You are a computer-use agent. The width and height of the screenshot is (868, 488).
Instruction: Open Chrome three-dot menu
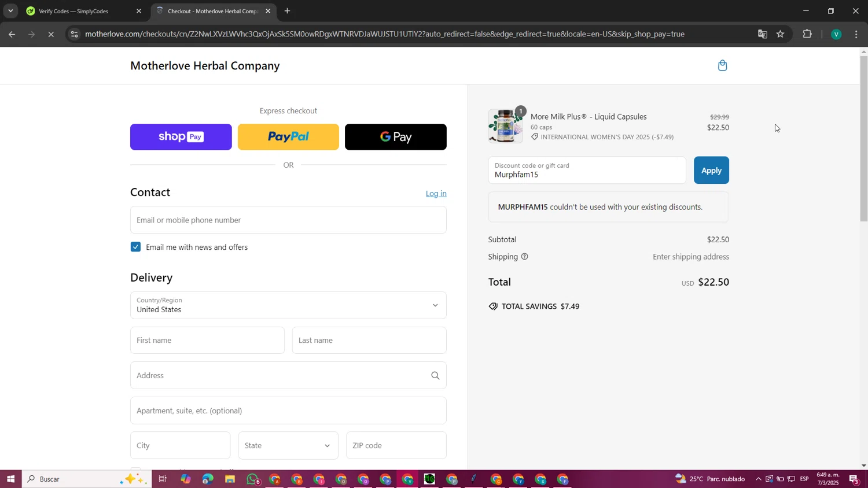(x=856, y=34)
